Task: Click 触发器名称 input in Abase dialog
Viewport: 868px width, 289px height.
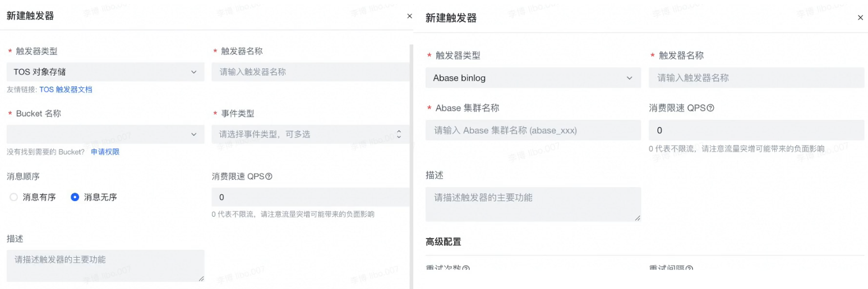Action: pyautogui.click(x=757, y=78)
